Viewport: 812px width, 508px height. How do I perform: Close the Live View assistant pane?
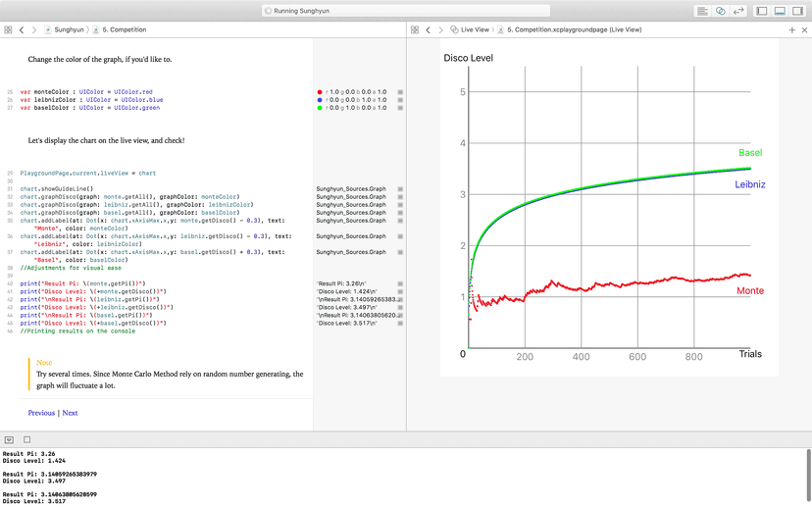(x=805, y=30)
